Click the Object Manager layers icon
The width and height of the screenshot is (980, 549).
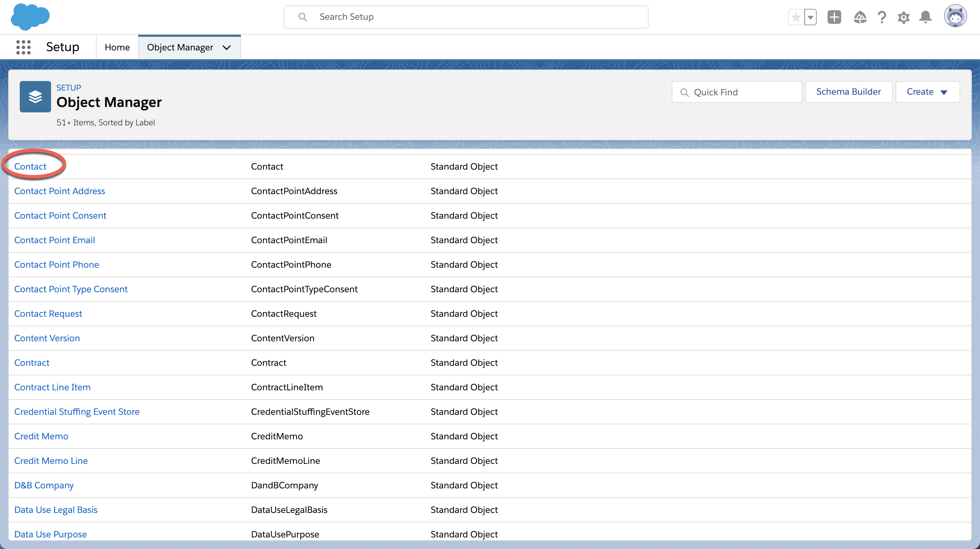point(35,97)
